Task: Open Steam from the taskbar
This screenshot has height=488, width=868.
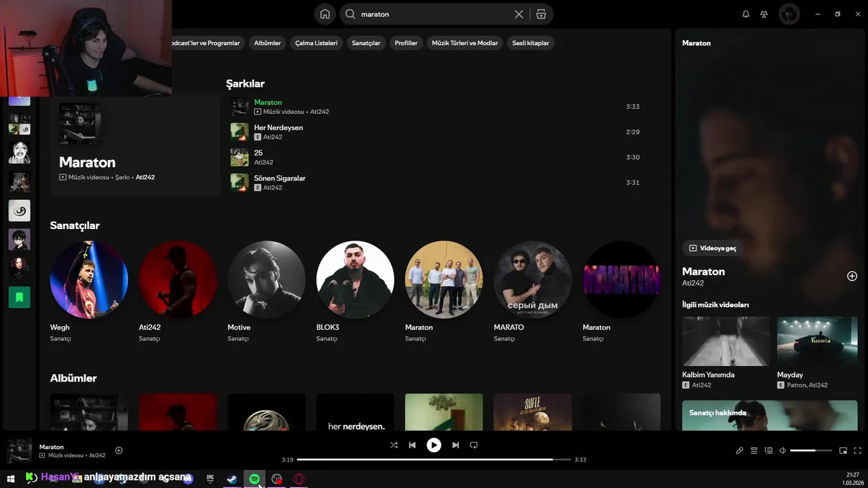Action: coord(232,479)
